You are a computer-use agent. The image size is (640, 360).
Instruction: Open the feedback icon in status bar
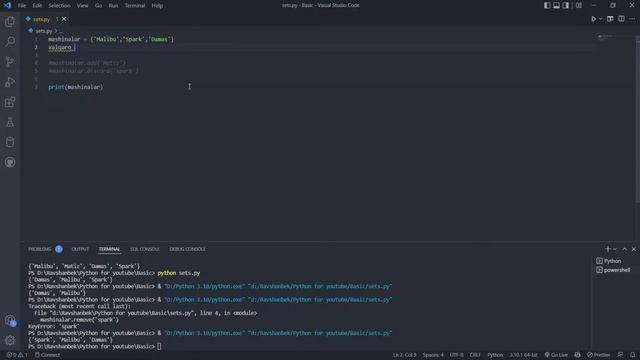(x=620, y=355)
